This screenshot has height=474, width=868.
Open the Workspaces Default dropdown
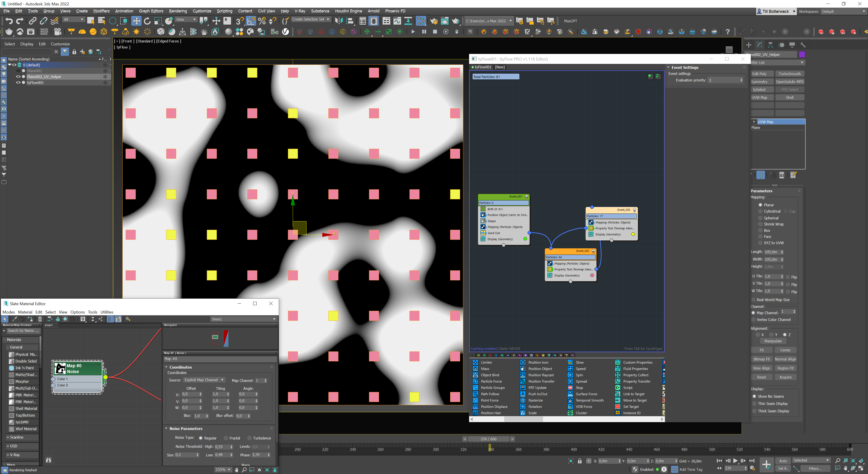coord(843,12)
